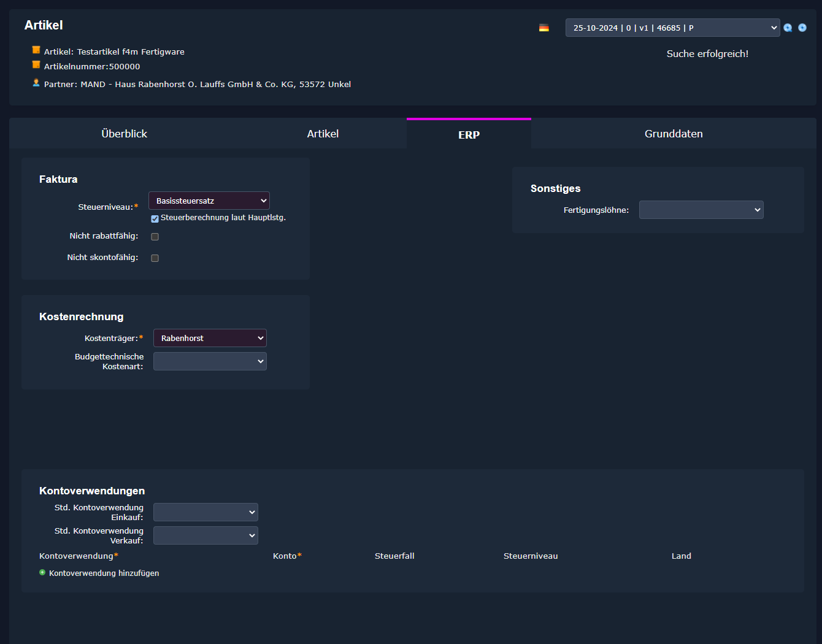This screenshot has height=644, width=822.
Task: Click green plus icon to add Kontoverwendung
Action: 42,572
